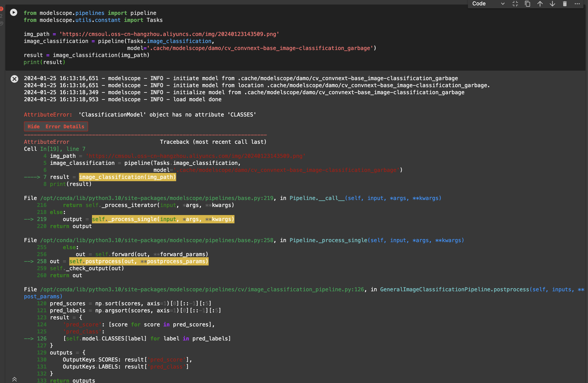Click traceback line 120 'pred_scores = np.sort'
Viewport: 588px width, 383px height.
pyautogui.click(x=130, y=303)
